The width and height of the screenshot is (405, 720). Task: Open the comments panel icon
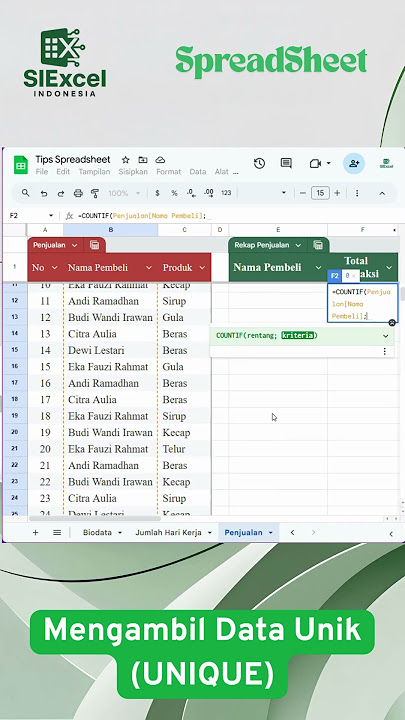pyautogui.click(x=287, y=163)
